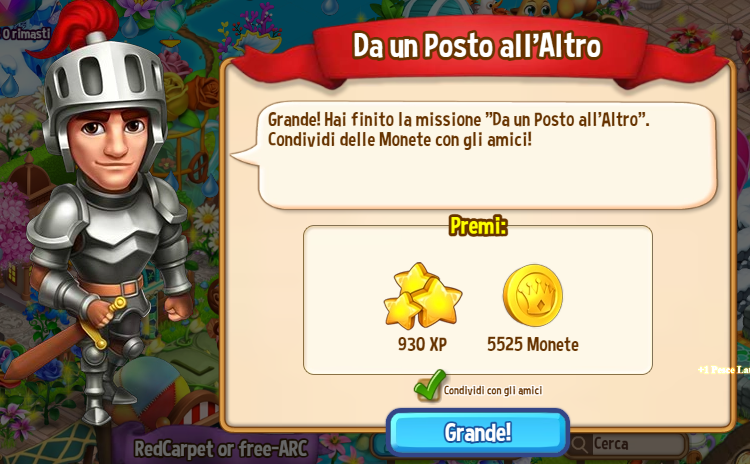This screenshot has height=464, width=750.
Task: Click the magnifying glass search icon
Action: pos(579,445)
